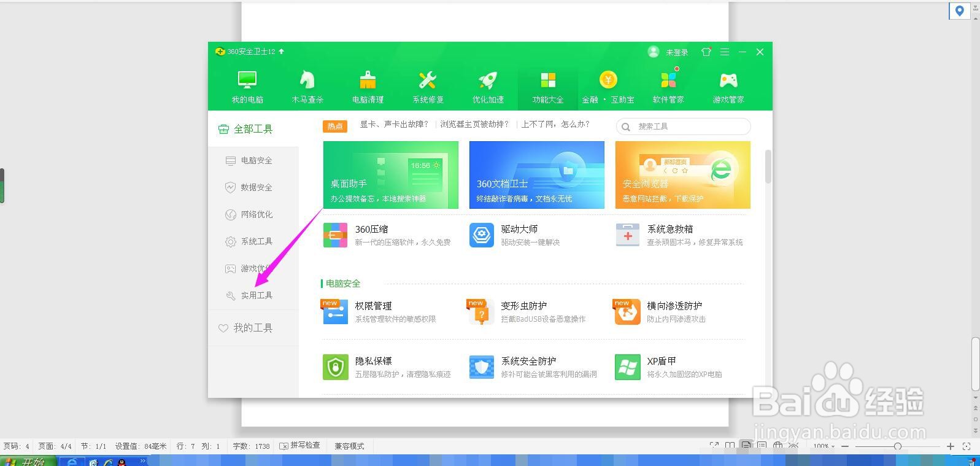Viewport: 980px width, 466px height.
Task: Click the fit-page icon beside zoom plus
Action: (x=966, y=446)
